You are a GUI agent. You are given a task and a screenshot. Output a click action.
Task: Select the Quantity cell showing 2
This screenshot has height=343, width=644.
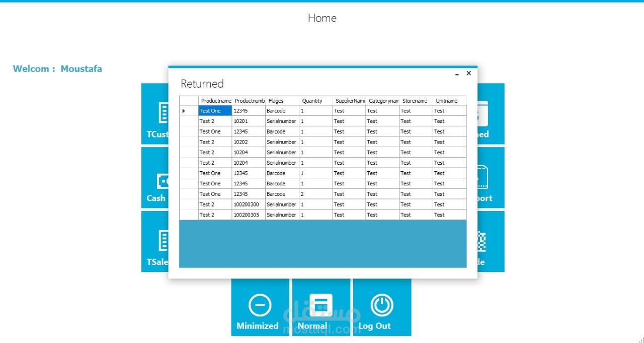point(315,194)
